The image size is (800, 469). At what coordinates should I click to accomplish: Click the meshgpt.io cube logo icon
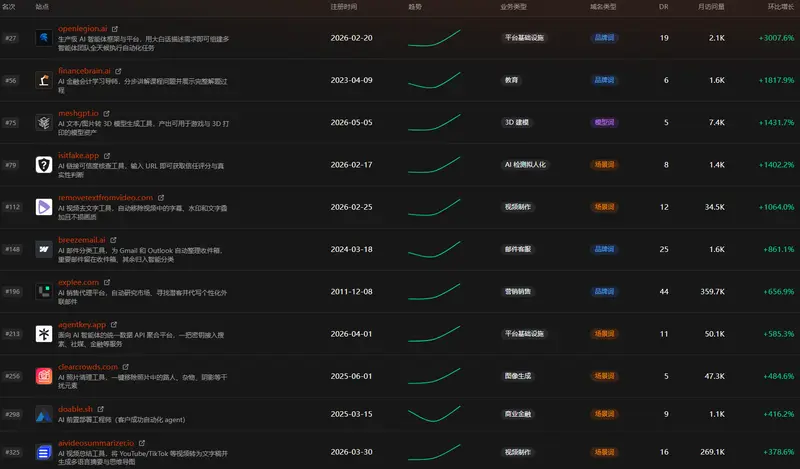point(44,122)
